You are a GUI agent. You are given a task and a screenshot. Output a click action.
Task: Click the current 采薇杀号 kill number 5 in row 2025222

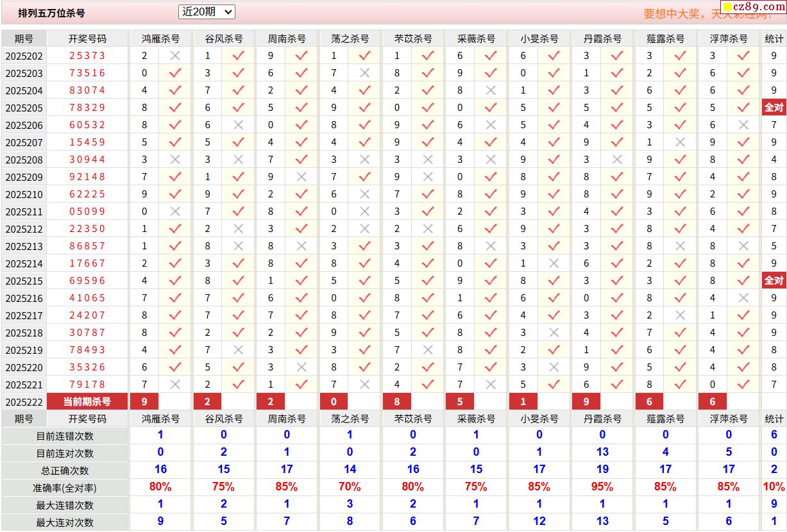[460, 402]
